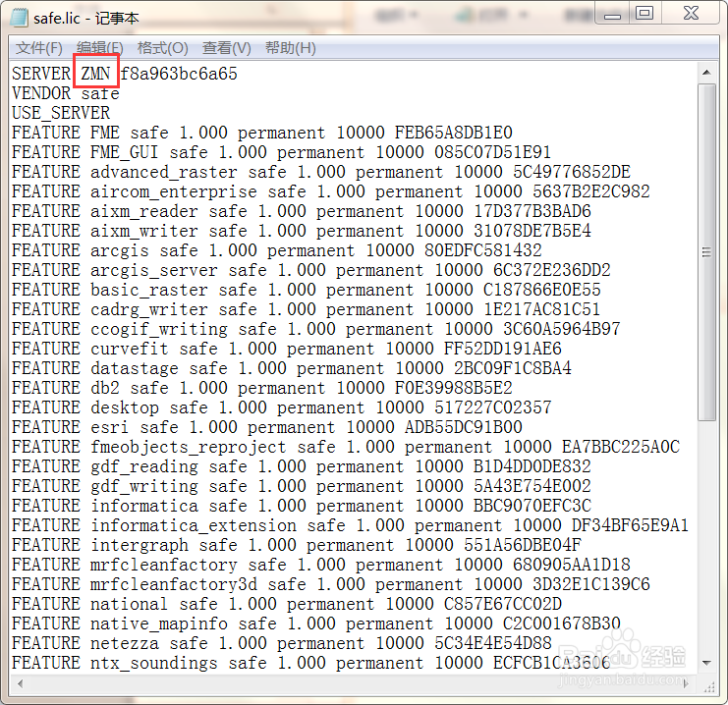Click intergraph feature name
The height and width of the screenshot is (705, 728).
[140, 545]
